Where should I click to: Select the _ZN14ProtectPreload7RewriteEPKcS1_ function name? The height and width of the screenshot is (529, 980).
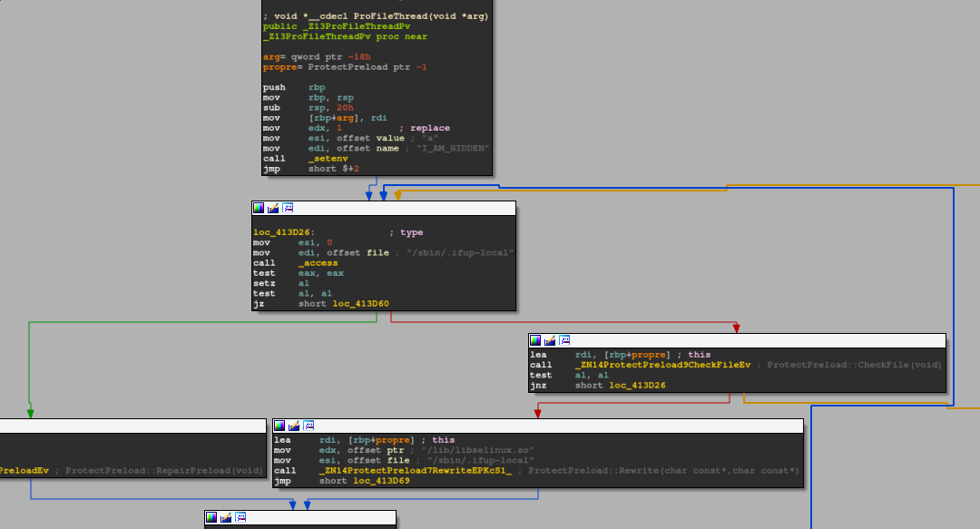pyautogui.click(x=416, y=471)
